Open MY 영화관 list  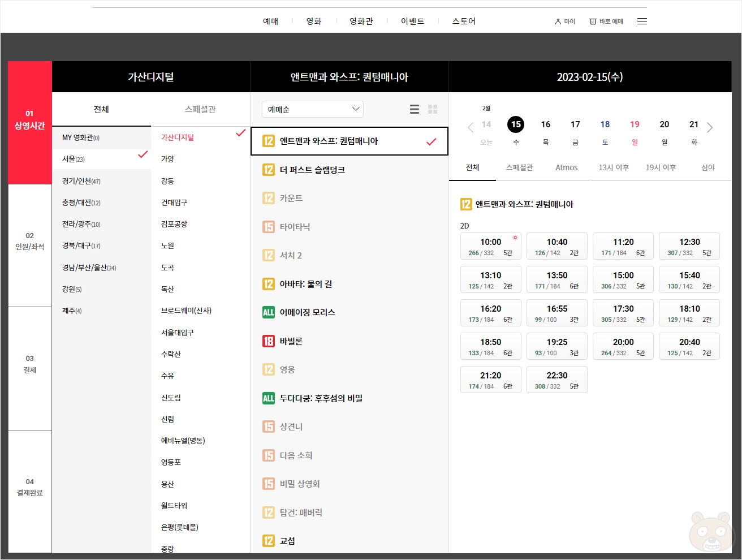[101, 137]
